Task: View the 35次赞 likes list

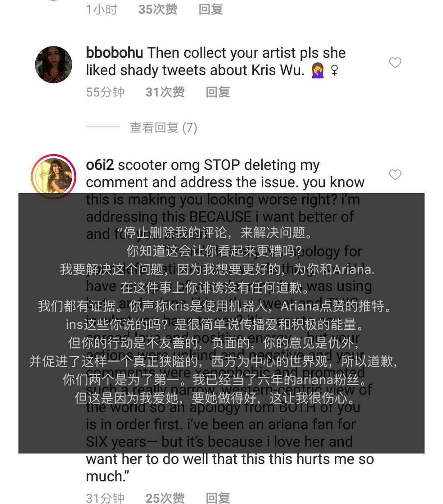Action: pyautogui.click(x=158, y=9)
